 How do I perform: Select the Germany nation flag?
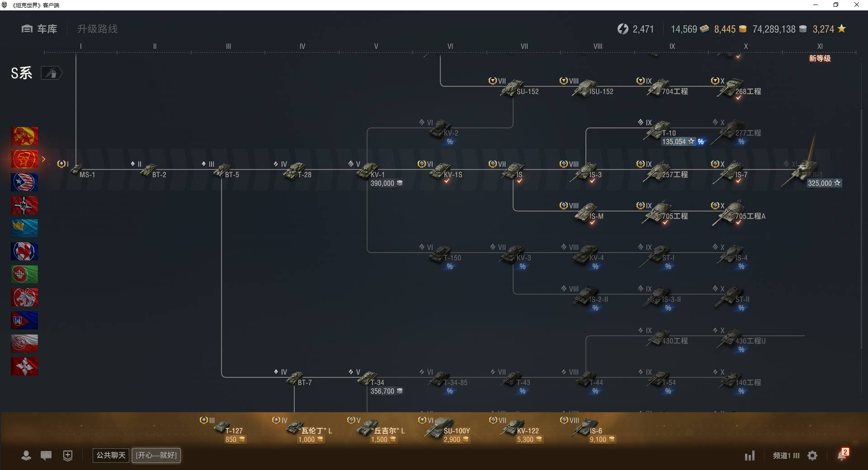pyautogui.click(x=24, y=205)
